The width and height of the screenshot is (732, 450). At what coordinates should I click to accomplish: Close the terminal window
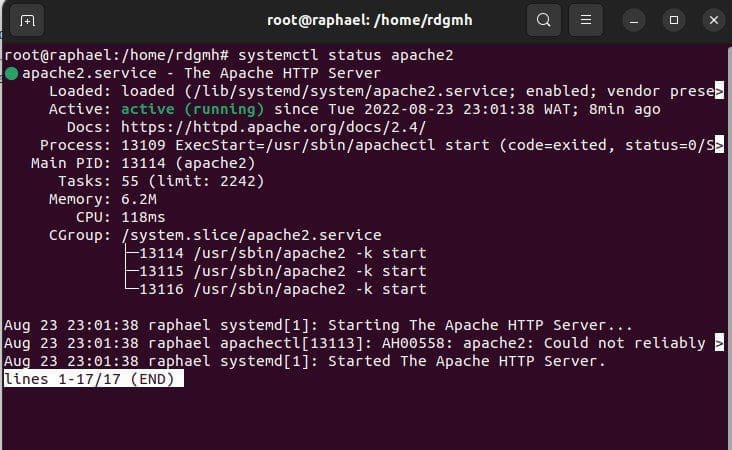711,20
